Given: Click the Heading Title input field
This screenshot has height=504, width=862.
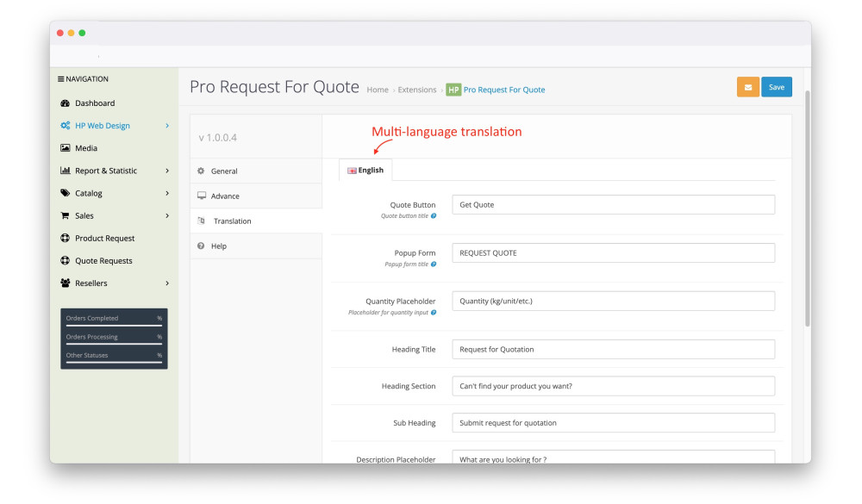Looking at the screenshot, I should pos(613,350).
